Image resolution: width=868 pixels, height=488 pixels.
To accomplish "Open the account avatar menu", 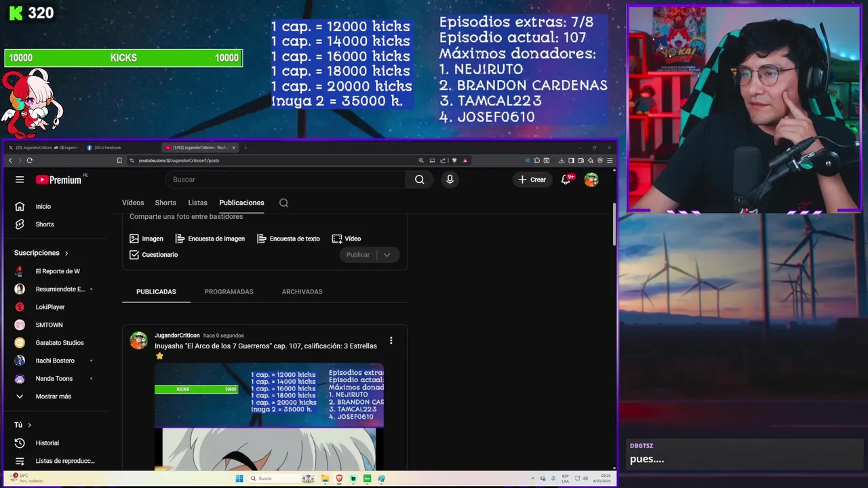I will (x=591, y=180).
